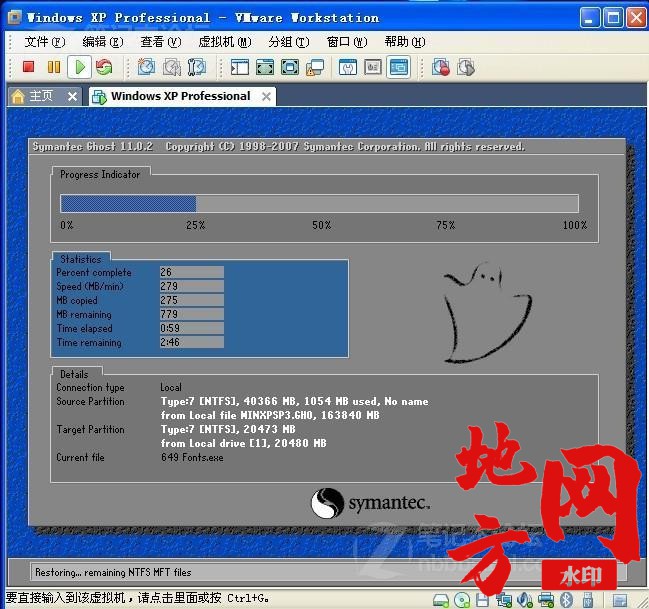Click the Restoring... remaining NTFS MFT files status

(113, 573)
